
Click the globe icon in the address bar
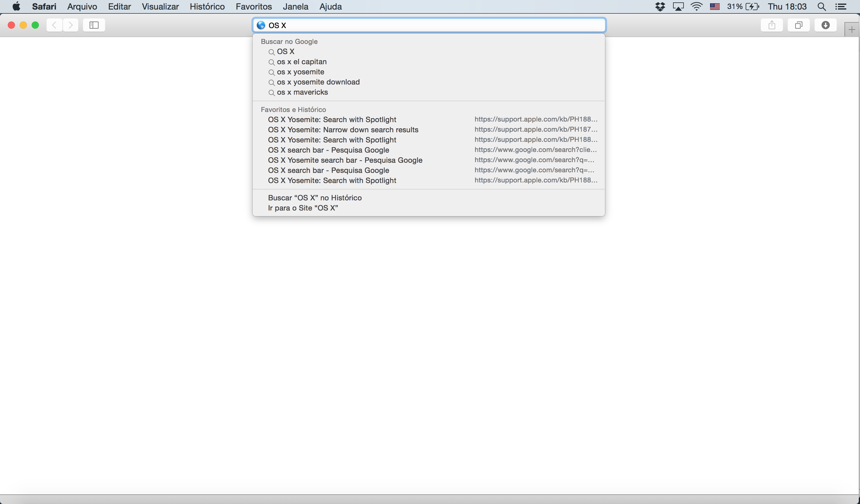pos(261,25)
